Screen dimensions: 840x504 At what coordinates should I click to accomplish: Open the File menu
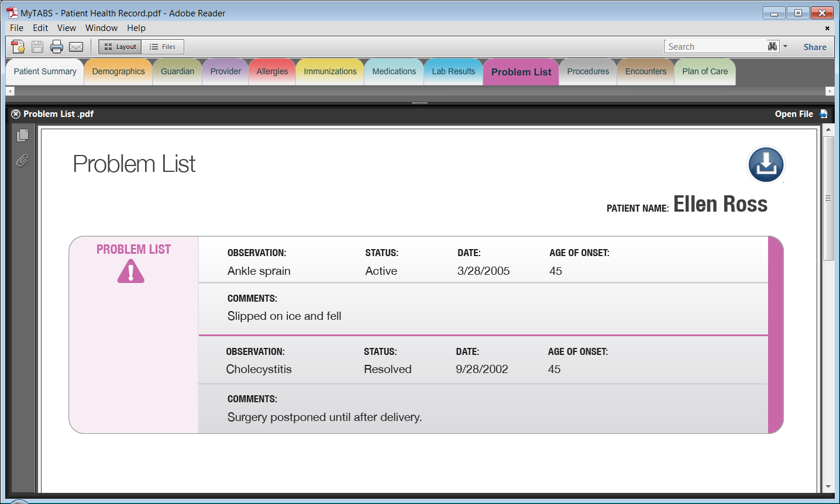[16, 28]
